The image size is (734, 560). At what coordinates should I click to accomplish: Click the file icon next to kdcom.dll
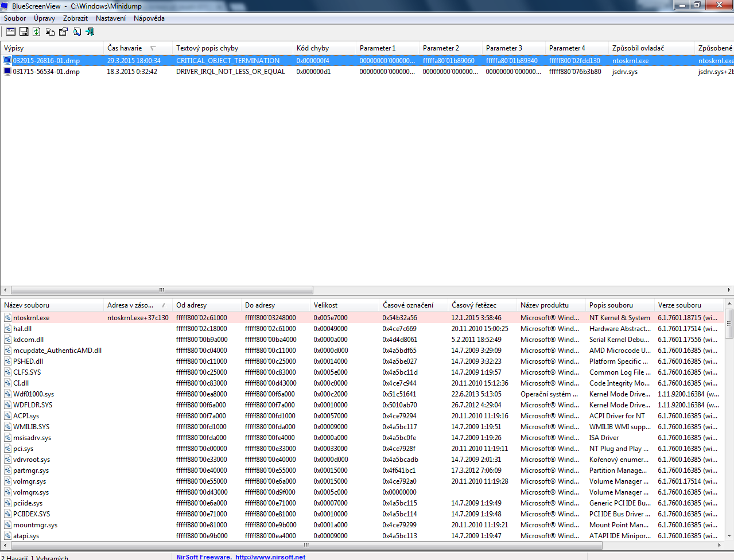pos(8,340)
